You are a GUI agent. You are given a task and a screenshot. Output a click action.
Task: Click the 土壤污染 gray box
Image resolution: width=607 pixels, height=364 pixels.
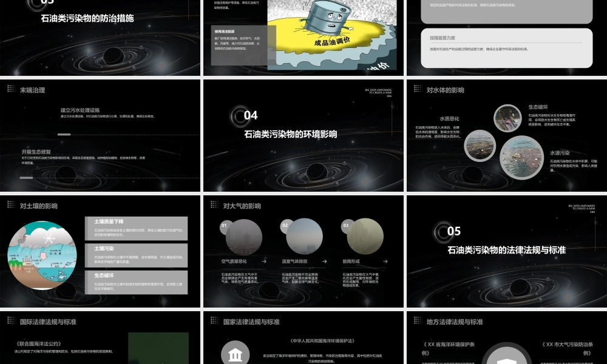click(136, 255)
